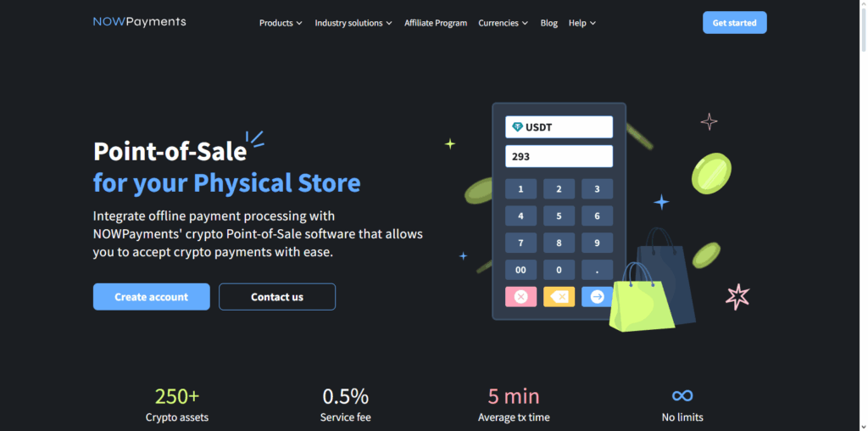Click the green shopping bag illustration
Screen dimensions: 868x431
pos(641,299)
